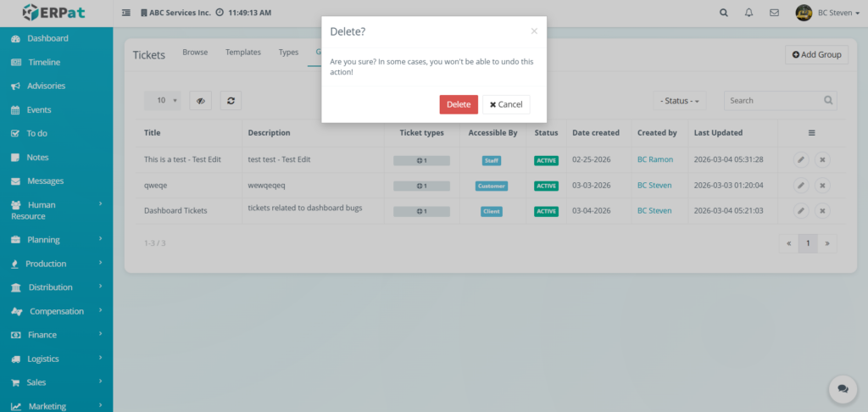Image resolution: width=868 pixels, height=412 pixels.
Task: Click the hamburger icon in actions column header
Action: (811, 133)
